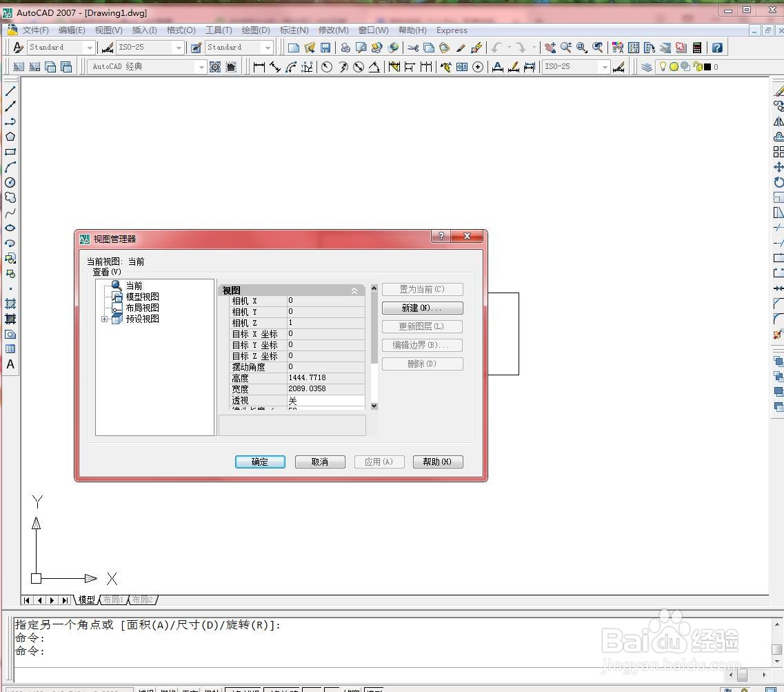Select the Circle draw tool
This screenshot has width=784, height=692.
pyautogui.click(x=10, y=182)
